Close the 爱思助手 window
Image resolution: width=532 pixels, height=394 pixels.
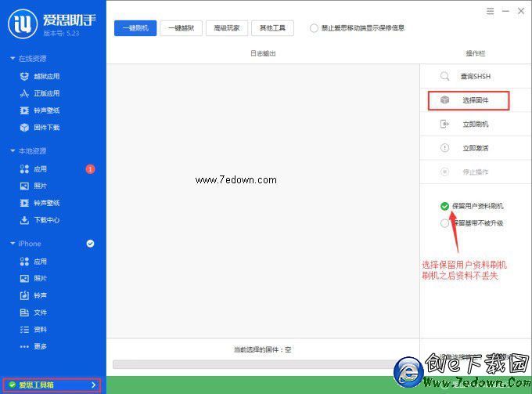click(x=521, y=11)
